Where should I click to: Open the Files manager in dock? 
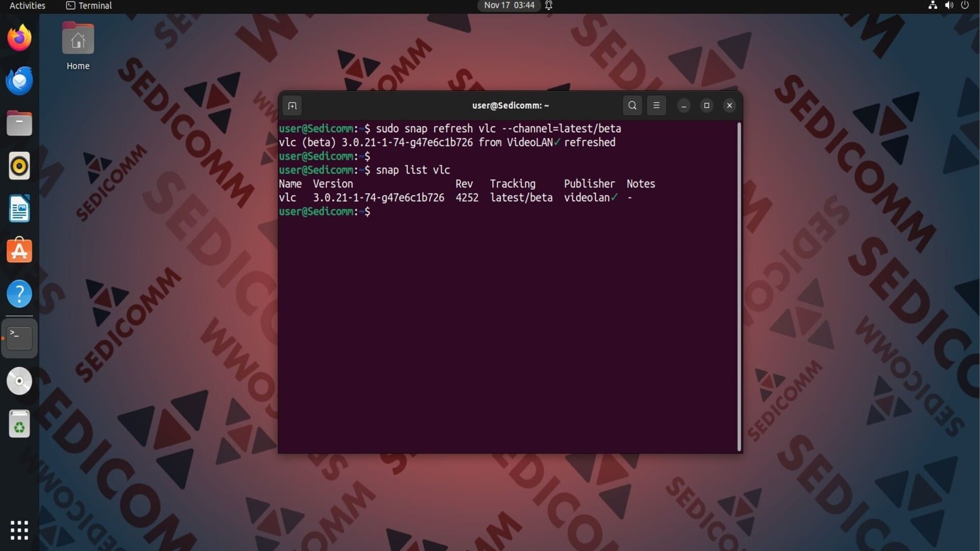pos(19,123)
